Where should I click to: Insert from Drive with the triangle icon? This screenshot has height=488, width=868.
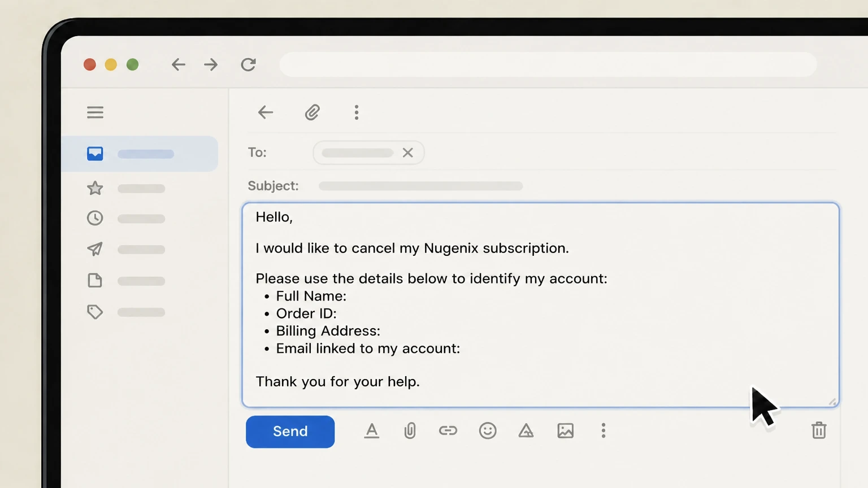click(526, 431)
